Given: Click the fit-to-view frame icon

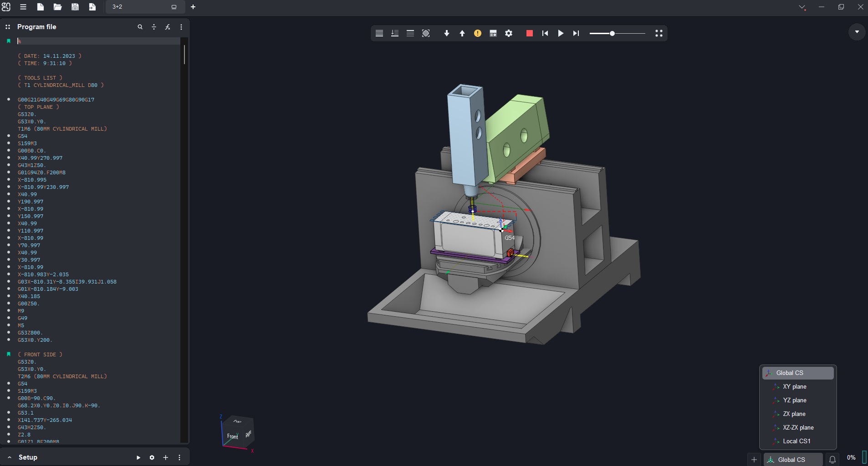Looking at the screenshot, I should click(x=426, y=33).
